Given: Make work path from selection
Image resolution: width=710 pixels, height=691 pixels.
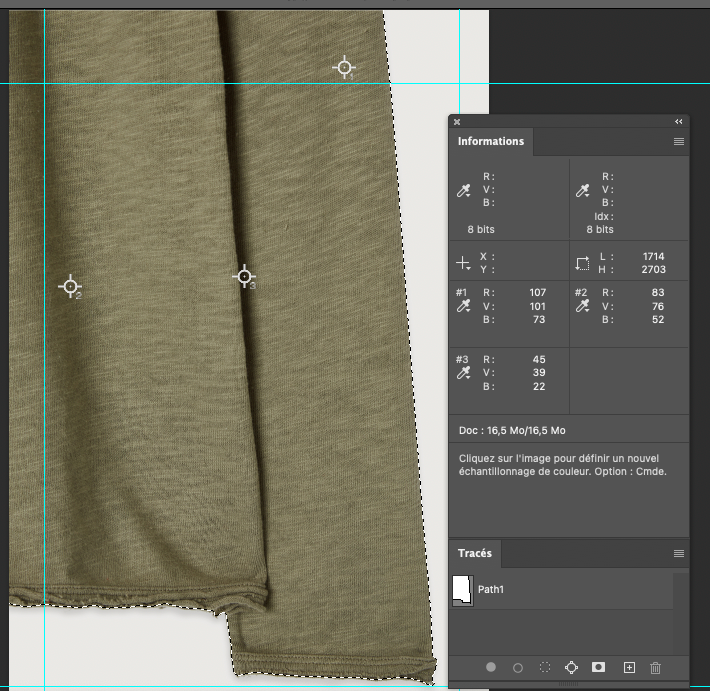Looking at the screenshot, I should (x=571, y=667).
